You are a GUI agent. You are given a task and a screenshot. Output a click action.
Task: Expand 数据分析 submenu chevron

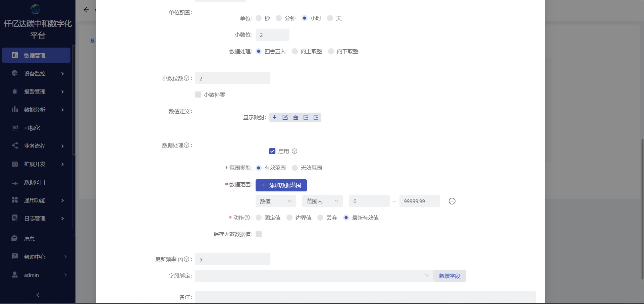[62, 110]
